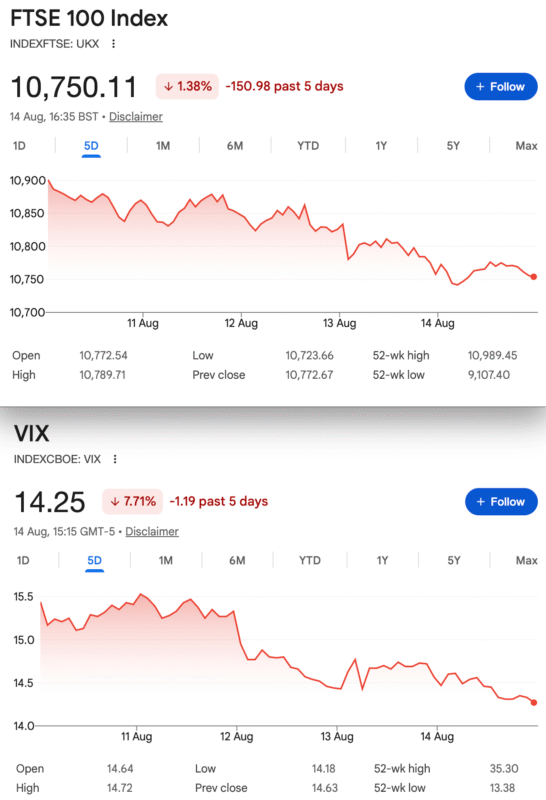Follow the FTSE 100 Index

coord(501,87)
